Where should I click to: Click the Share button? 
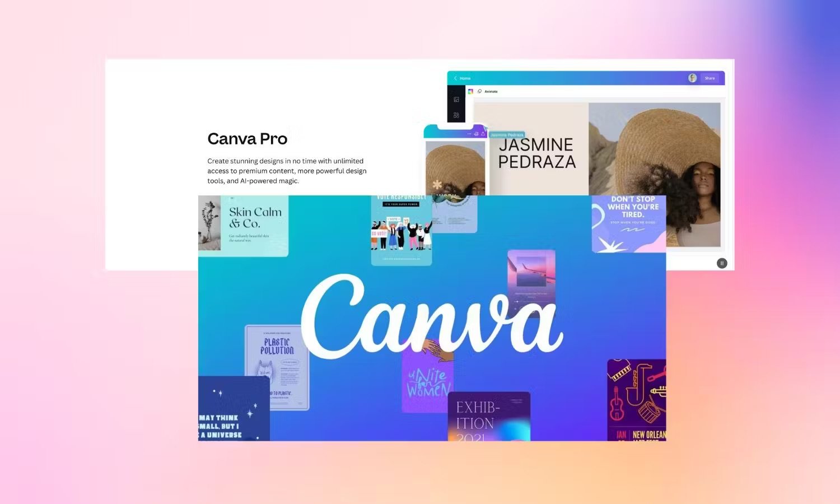(710, 78)
